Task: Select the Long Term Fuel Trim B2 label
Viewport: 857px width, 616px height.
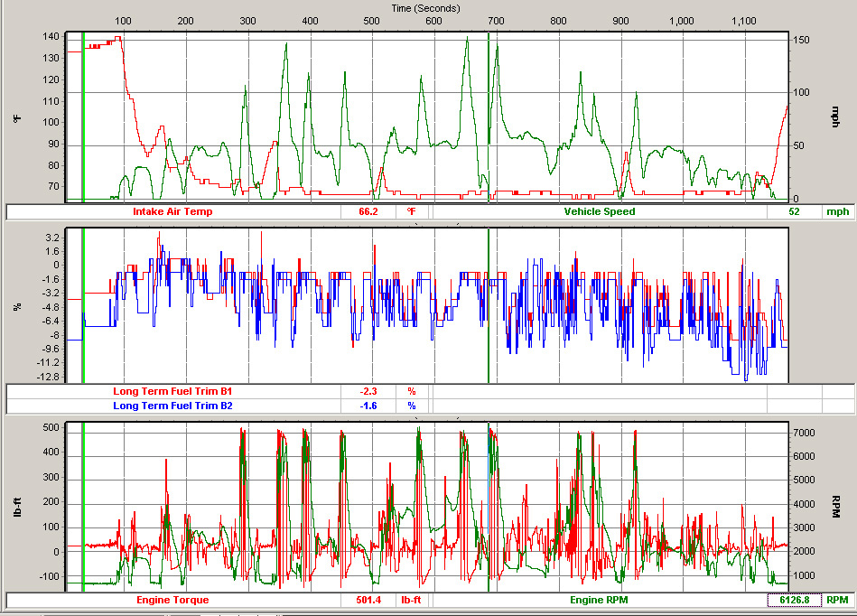Action: point(172,406)
